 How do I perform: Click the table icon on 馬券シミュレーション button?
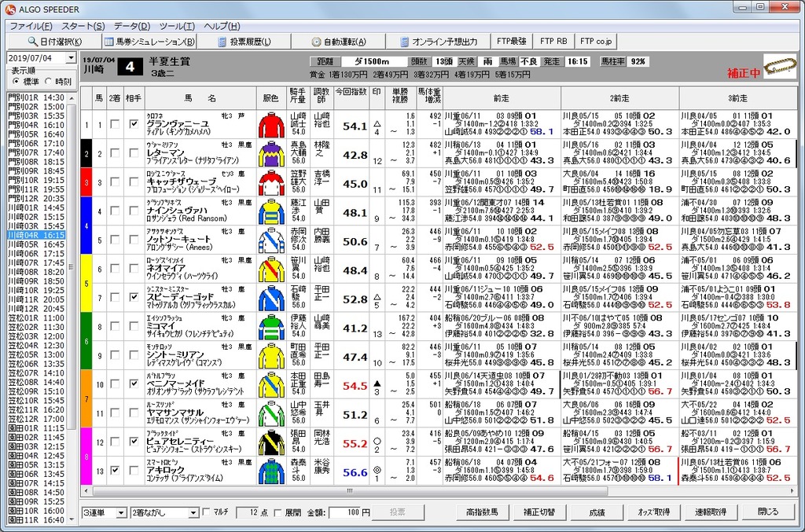(108, 42)
